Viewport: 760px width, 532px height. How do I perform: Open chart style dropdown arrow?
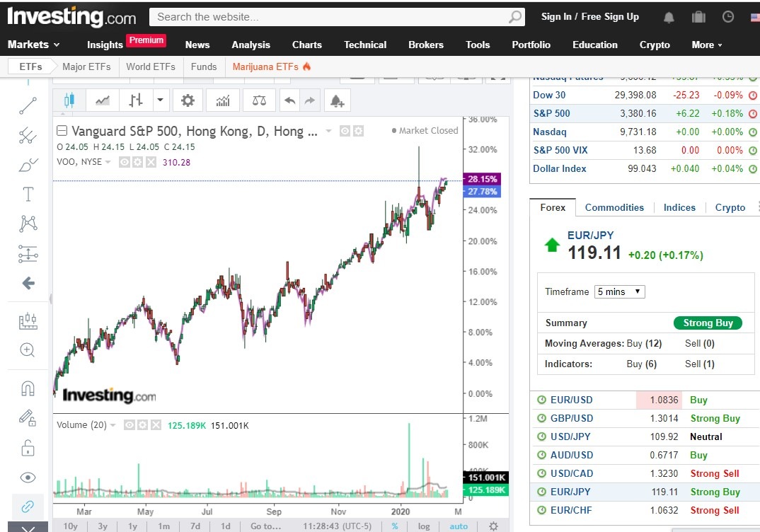[x=161, y=100]
